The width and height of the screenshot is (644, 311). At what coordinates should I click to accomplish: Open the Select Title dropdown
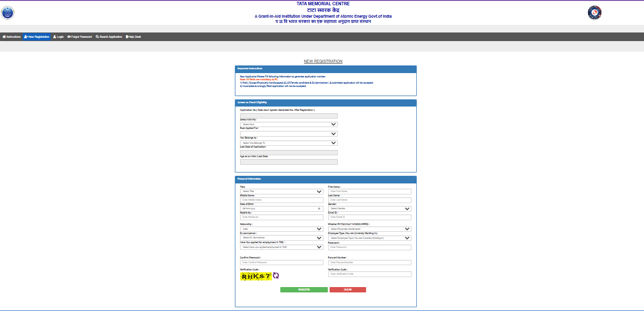pyautogui.click(x=282, y=191)
